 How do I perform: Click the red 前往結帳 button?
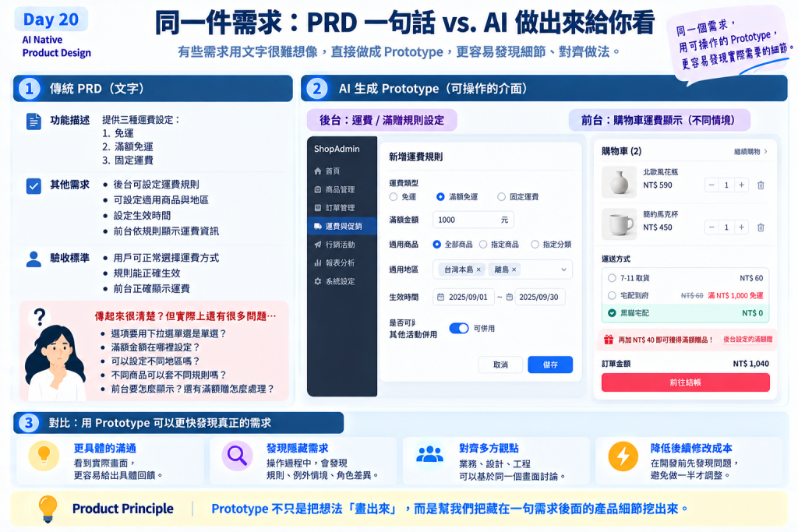(x=686, y=382)
